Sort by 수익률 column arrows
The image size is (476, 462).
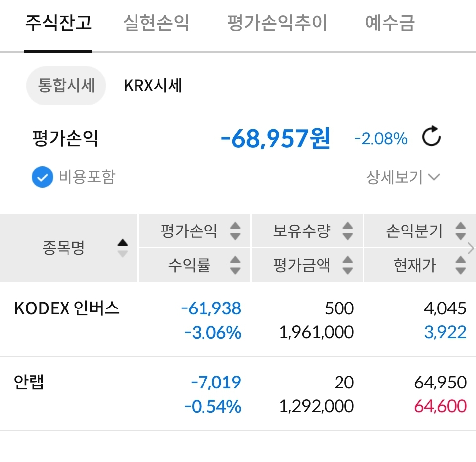point(235,265)
